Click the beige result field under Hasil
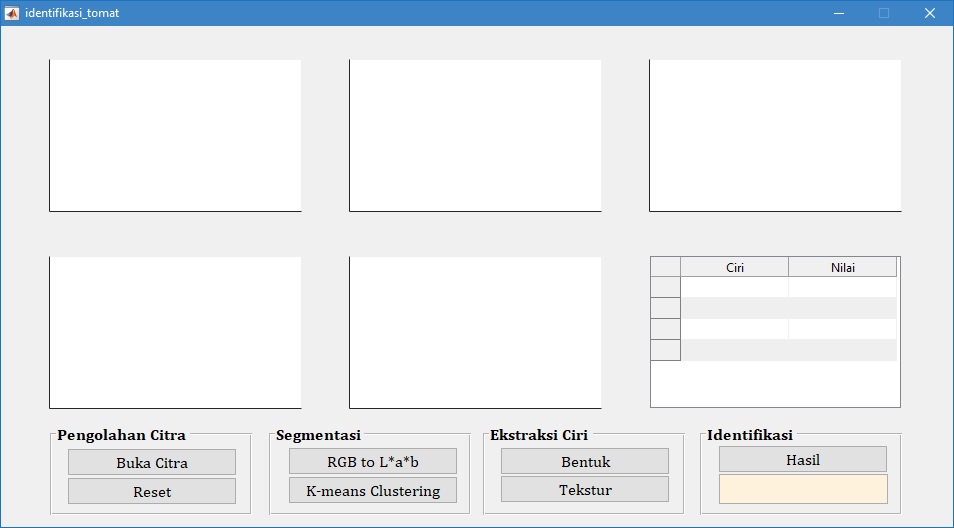The height and width of the screenshot is (528, 954). coord(802,489)
